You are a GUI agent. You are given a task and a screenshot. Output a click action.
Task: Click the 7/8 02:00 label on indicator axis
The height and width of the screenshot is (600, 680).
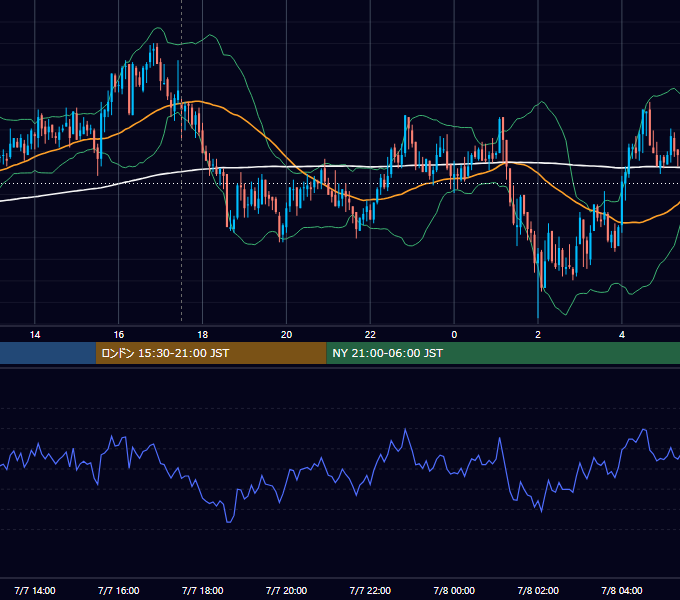(538, 590)
